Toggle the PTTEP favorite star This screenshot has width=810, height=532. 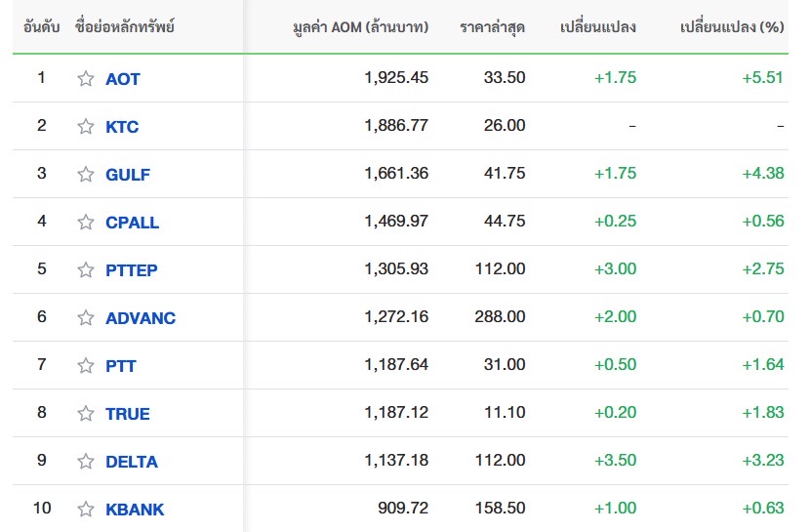click(x=86, y=269)
